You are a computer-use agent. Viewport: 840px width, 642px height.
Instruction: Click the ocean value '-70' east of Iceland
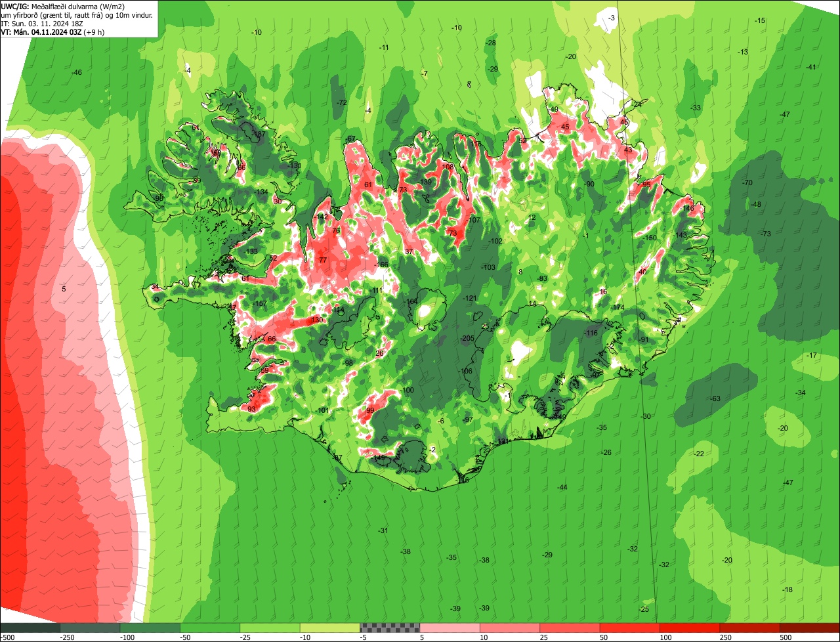coord(747,182)
